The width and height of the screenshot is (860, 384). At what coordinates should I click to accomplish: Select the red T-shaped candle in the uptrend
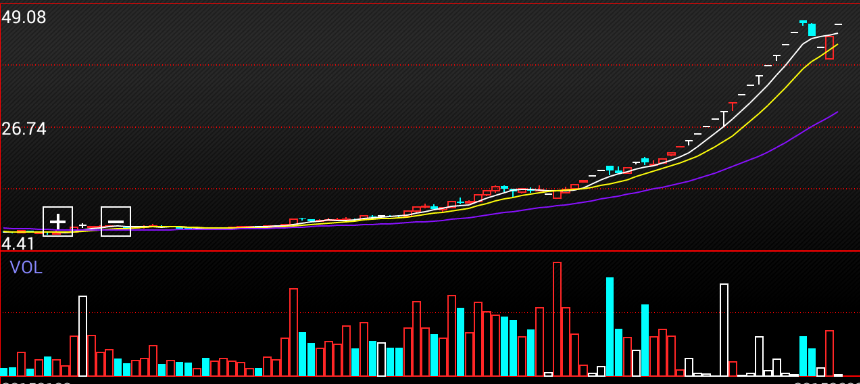[x=732, y=106]
